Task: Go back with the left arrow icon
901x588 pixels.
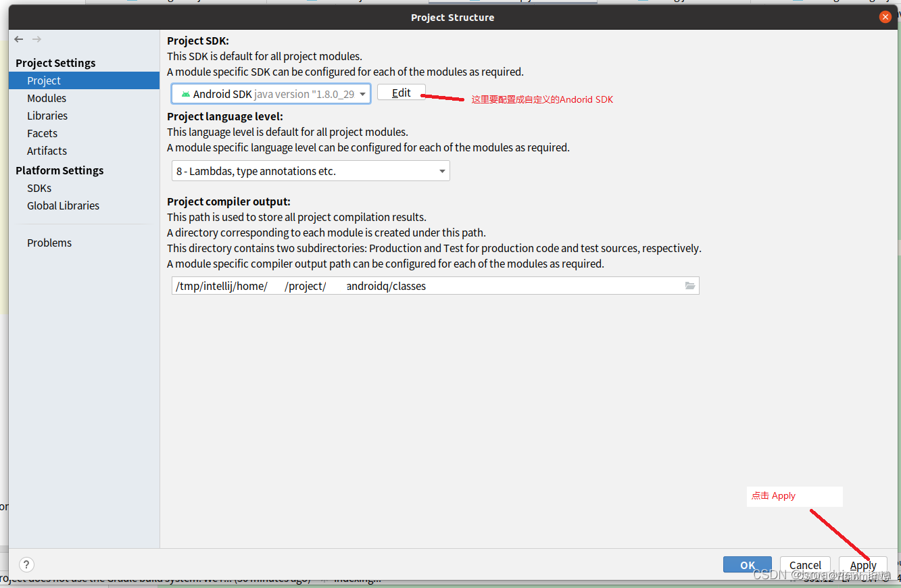Action: [19, 39]
